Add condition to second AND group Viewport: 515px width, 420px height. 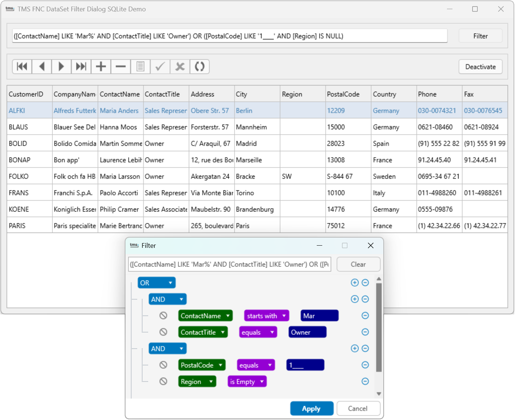point(354,348)
